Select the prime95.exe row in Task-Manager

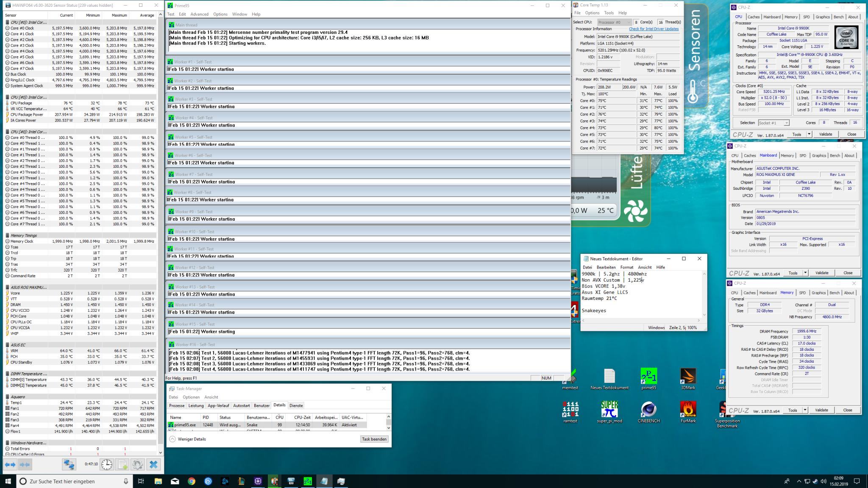tap(267, 424)
